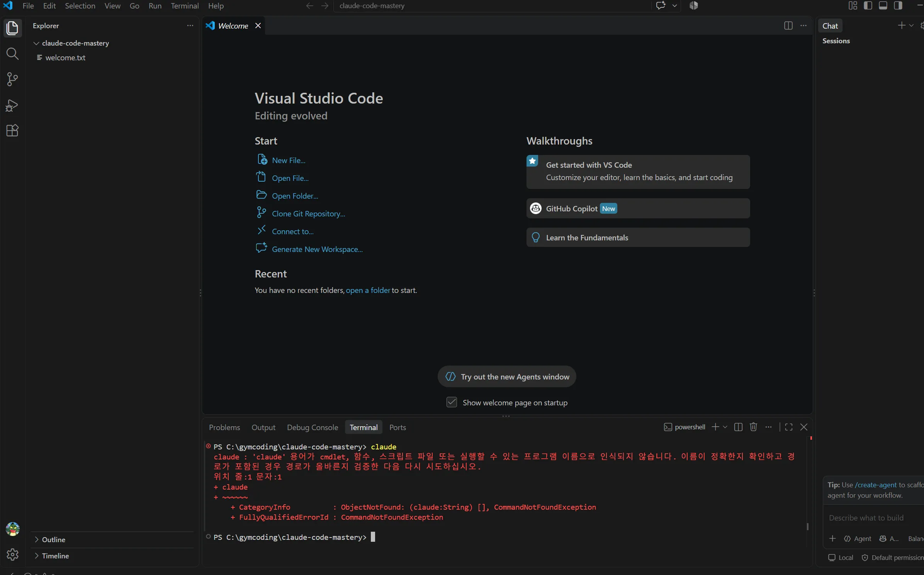This screenshot has width=924, height=575.
Task: Open the Agent mode picker in chat
Action: (858, 539)
